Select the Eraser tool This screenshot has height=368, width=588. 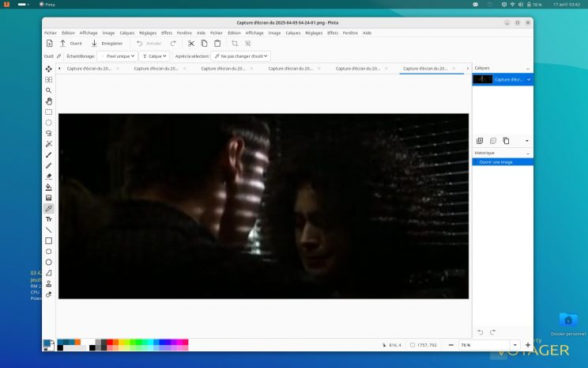click(x=49, y=176)
